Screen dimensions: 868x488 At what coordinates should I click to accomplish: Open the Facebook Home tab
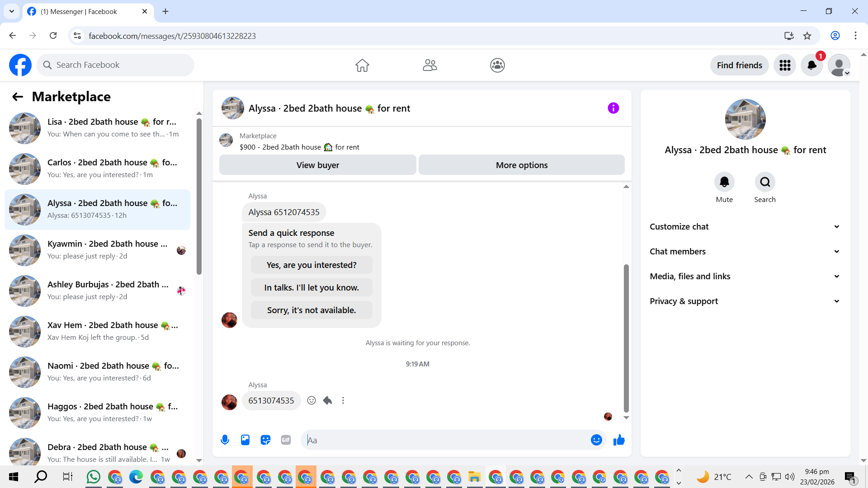coord(362,65)
